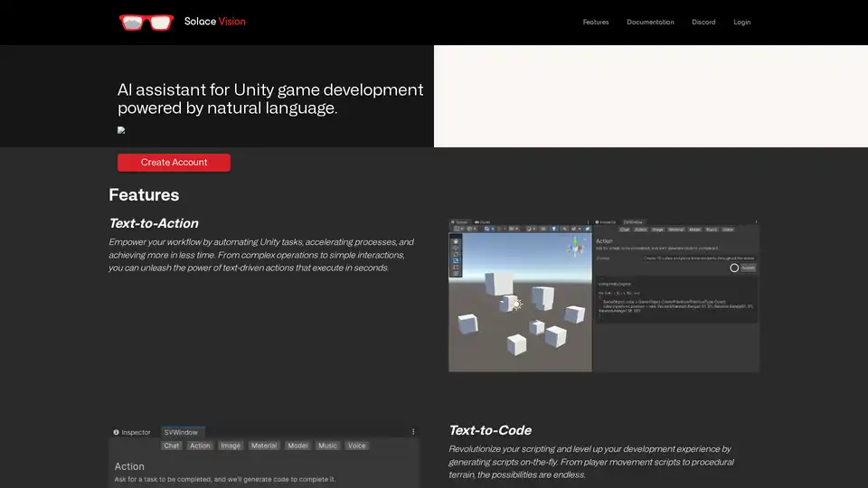This screenshot has height=488, width=868.
Task: Click the Inspector info icon in the lower panel
Action: click(x=117, y=432)
